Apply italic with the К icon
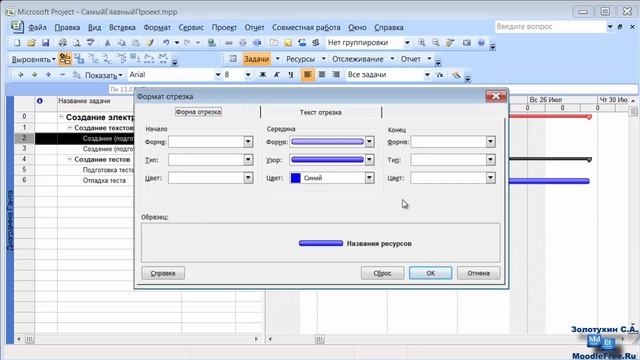 [277, 75]
